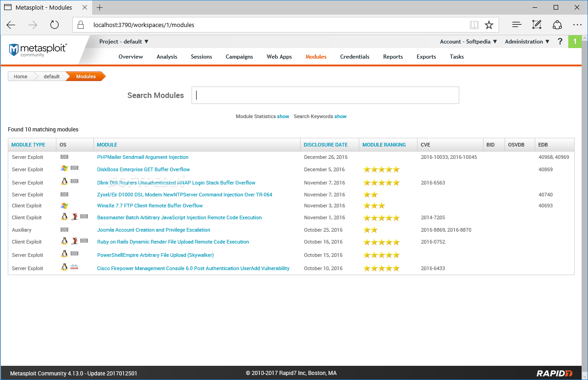Viewport: 588px width, 380px height.
Task: Sort by MODULE TYPE column header
Action: click(x=28, y=145)
